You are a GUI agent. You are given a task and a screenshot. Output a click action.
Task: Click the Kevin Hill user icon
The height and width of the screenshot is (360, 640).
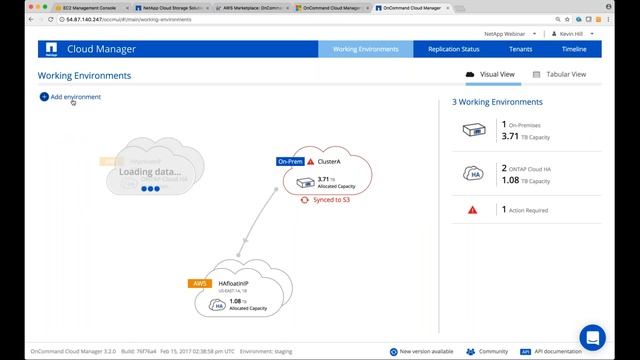tap(554, 34)
